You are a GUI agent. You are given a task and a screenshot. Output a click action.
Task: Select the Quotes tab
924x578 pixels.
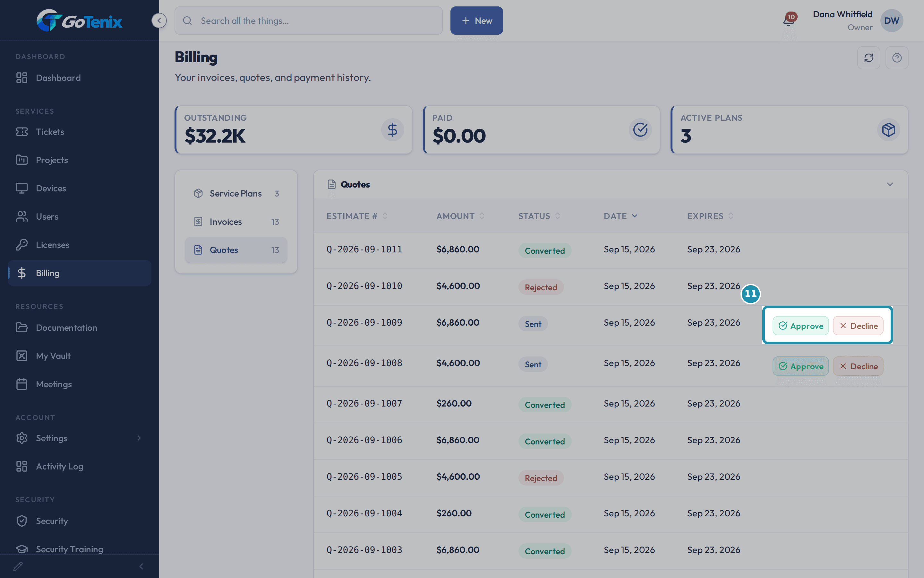(236, 250)
